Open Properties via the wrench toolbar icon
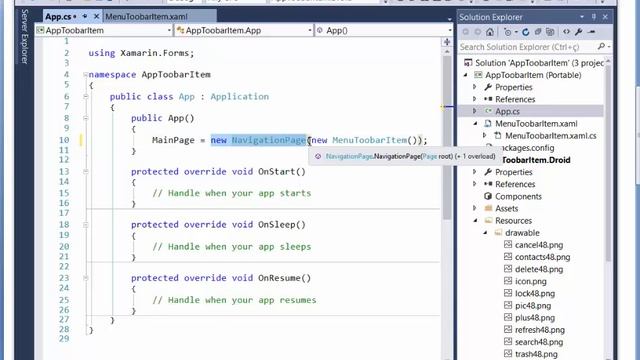This screenshot has width=640, height=360. point(579,32)
